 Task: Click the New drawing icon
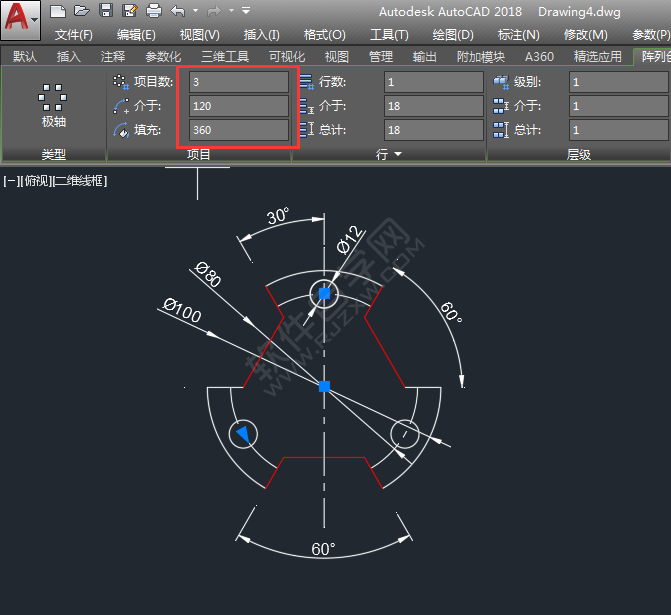coord(58,11)
